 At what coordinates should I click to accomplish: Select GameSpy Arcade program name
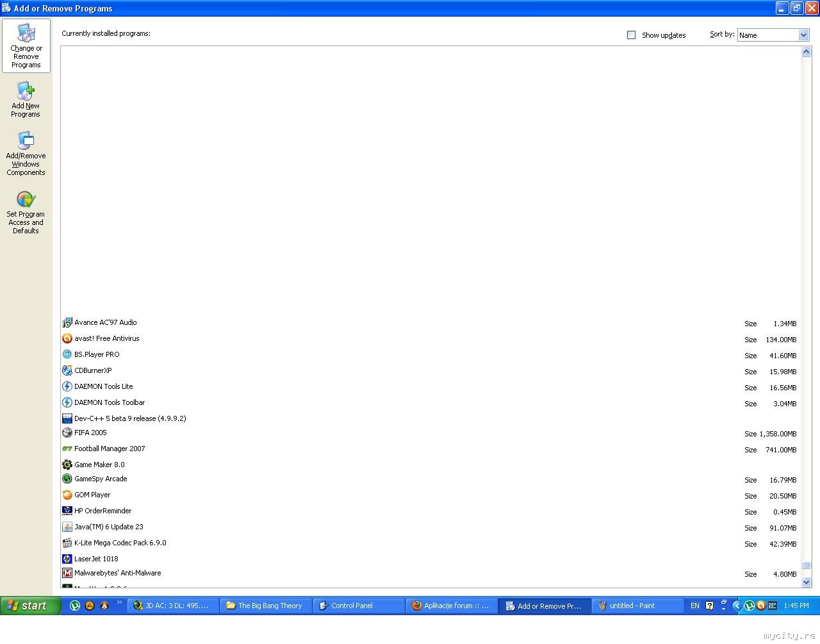[x=101, y=479]
